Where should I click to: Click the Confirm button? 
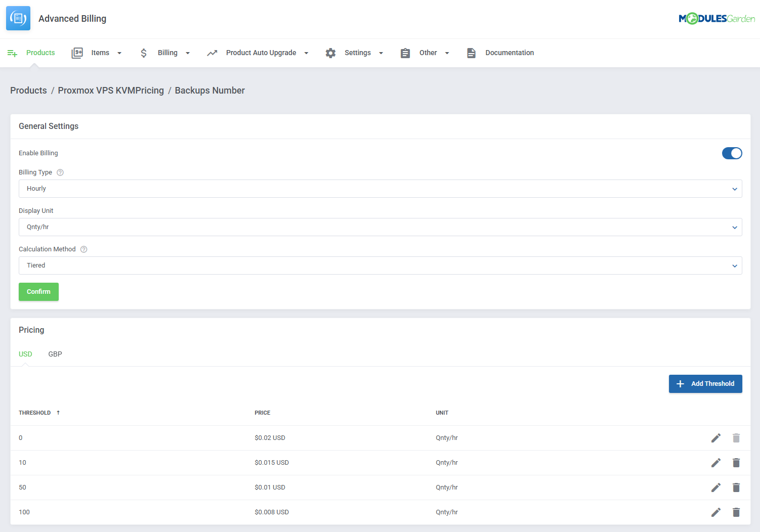click(x=38, y=292)
